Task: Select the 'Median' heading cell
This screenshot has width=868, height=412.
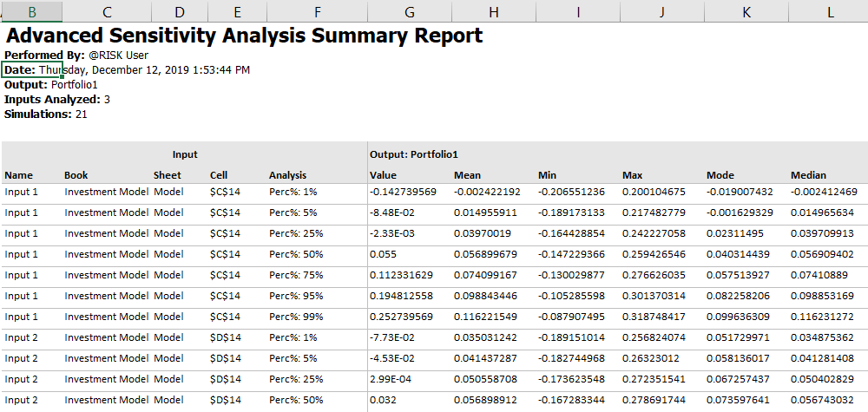Action: [x=808, y=175]
